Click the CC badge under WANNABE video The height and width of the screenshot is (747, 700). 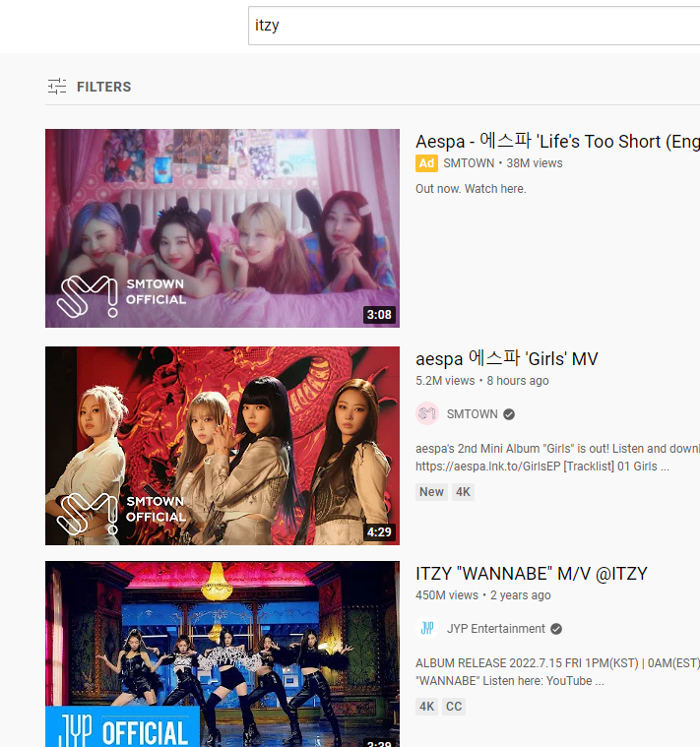click(454, 706)
